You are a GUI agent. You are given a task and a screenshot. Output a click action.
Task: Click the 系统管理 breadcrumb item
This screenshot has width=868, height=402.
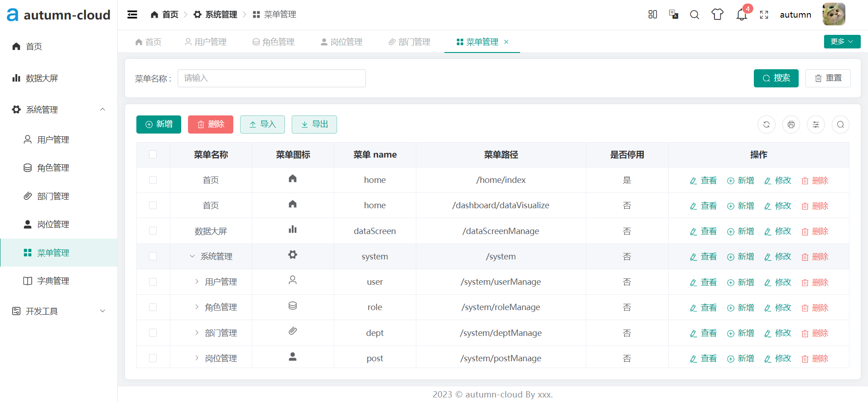point(215,14)
